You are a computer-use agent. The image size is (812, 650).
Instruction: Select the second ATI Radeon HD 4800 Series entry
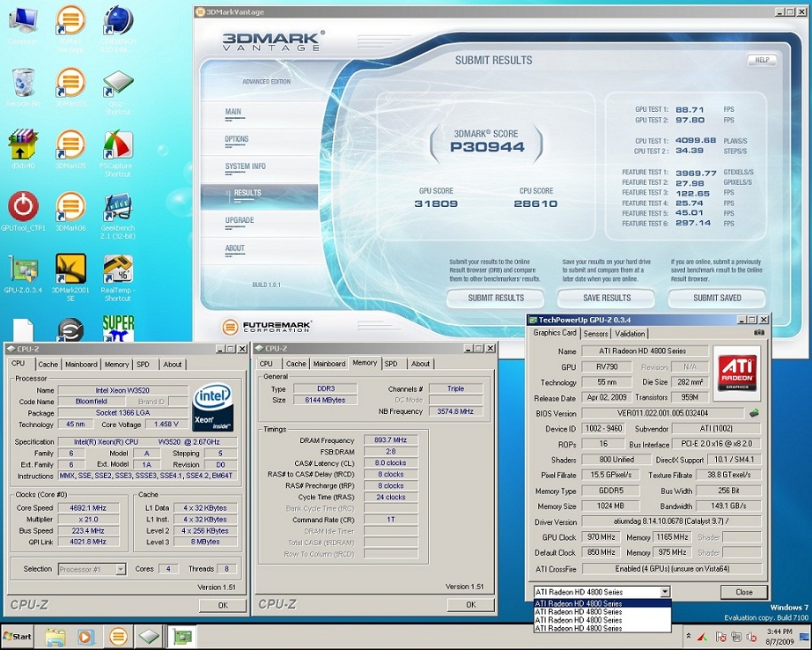(x=602, y=611)
